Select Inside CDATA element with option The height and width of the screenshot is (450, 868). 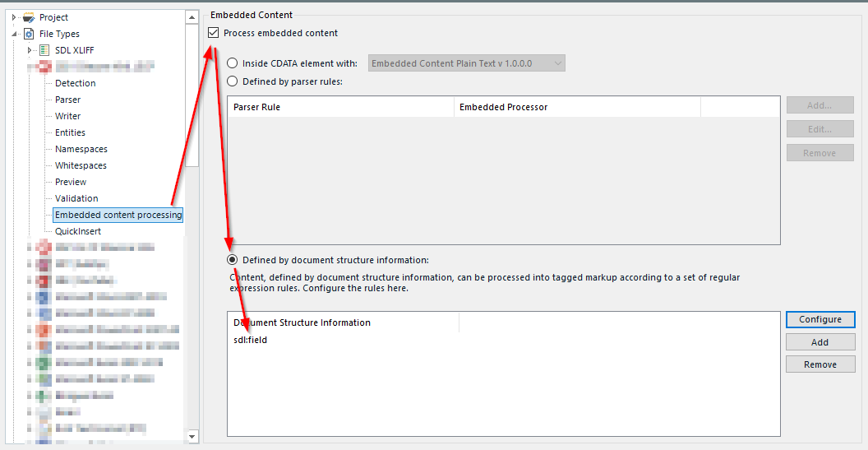(233, 63)
